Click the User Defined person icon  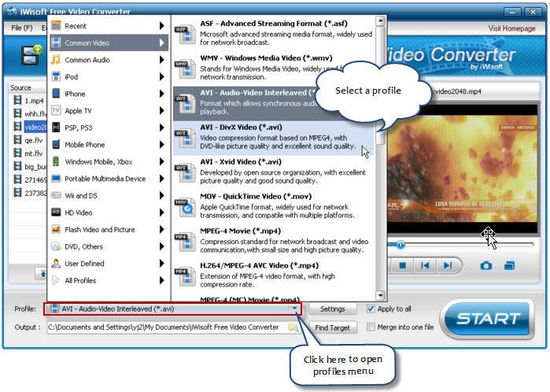click(56, 263)
